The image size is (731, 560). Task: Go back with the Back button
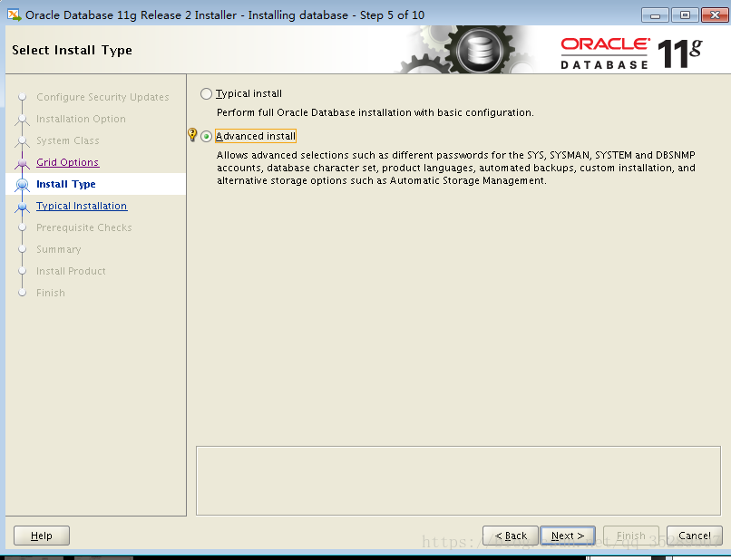(511, 536)
